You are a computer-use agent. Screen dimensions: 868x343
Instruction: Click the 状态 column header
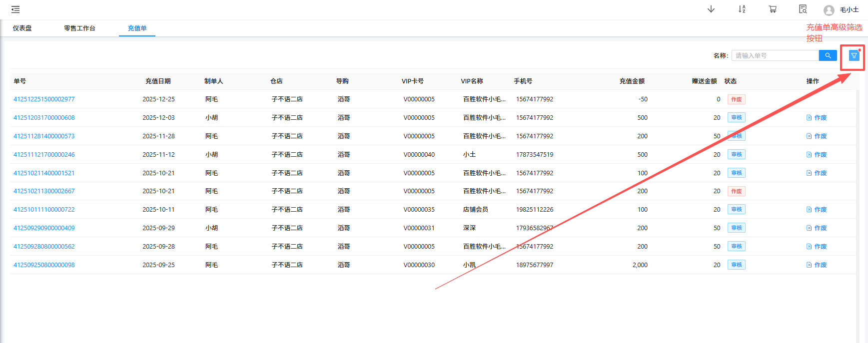731,81
